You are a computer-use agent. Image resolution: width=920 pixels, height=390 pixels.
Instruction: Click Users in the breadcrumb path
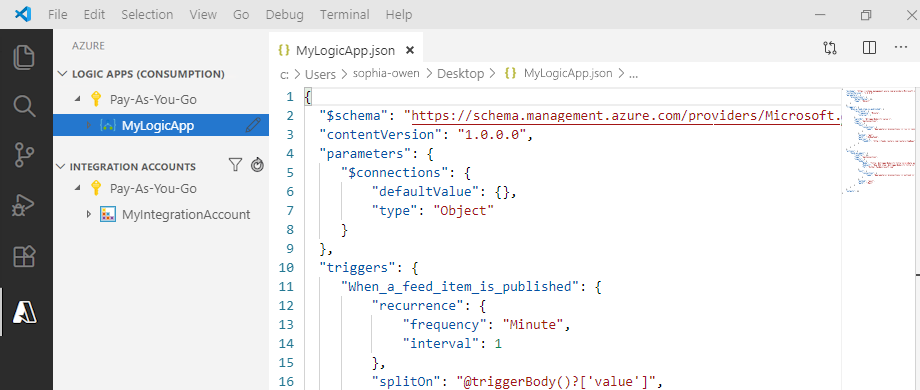tap(320, 74)
